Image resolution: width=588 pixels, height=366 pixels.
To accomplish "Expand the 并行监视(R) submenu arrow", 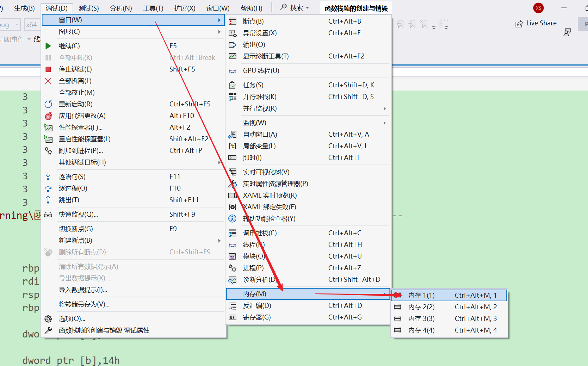I will 384,108.
